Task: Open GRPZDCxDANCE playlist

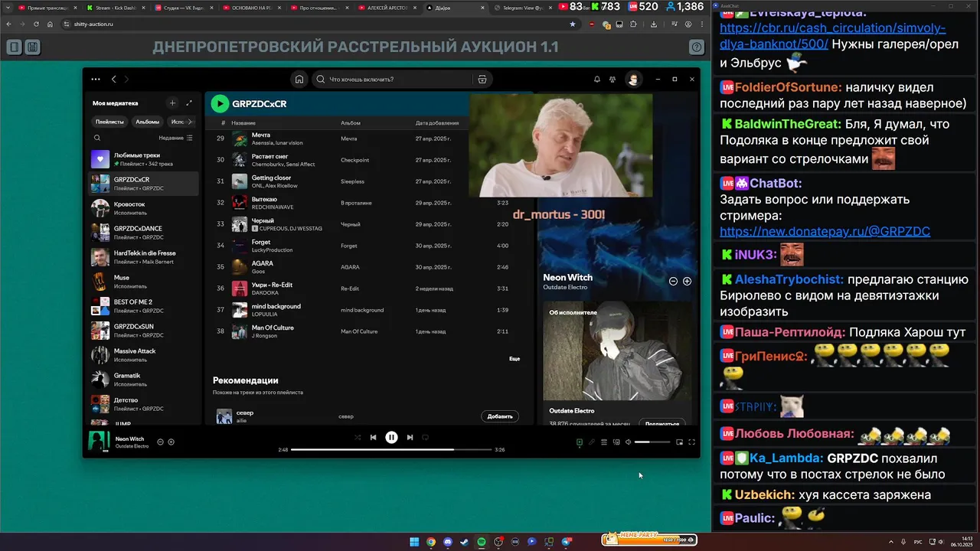Action: 143,233
